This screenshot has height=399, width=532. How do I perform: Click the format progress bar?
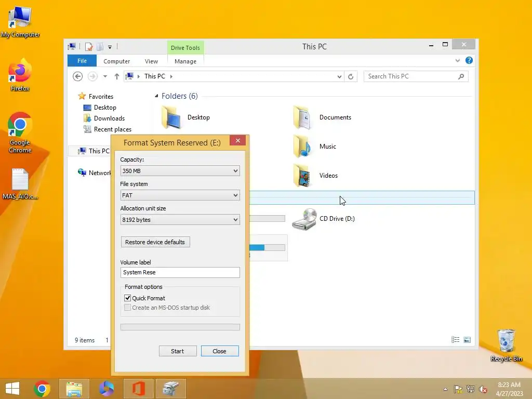click(x=180, y=327)
